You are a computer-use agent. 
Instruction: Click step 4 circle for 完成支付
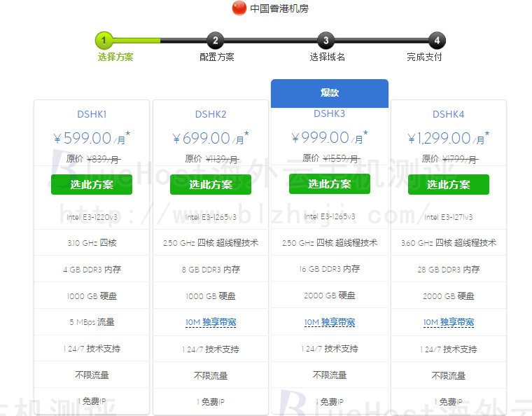click(437, 41)
